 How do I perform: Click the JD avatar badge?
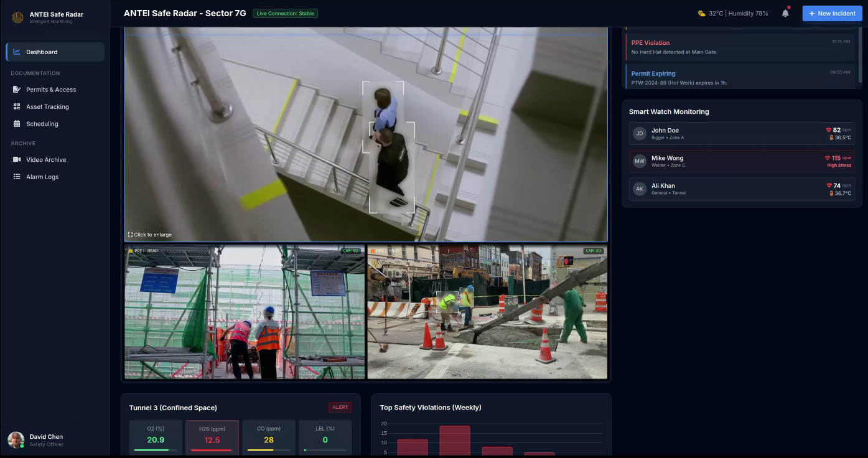point(640,133)
